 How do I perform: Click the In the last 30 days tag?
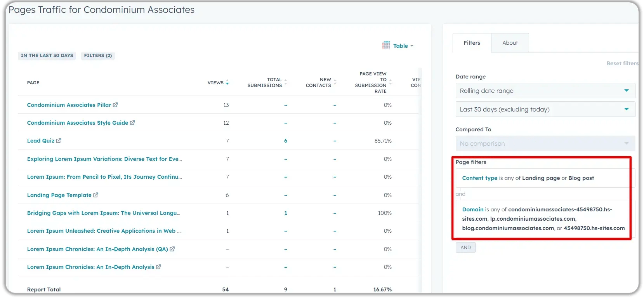coord(47,56)
